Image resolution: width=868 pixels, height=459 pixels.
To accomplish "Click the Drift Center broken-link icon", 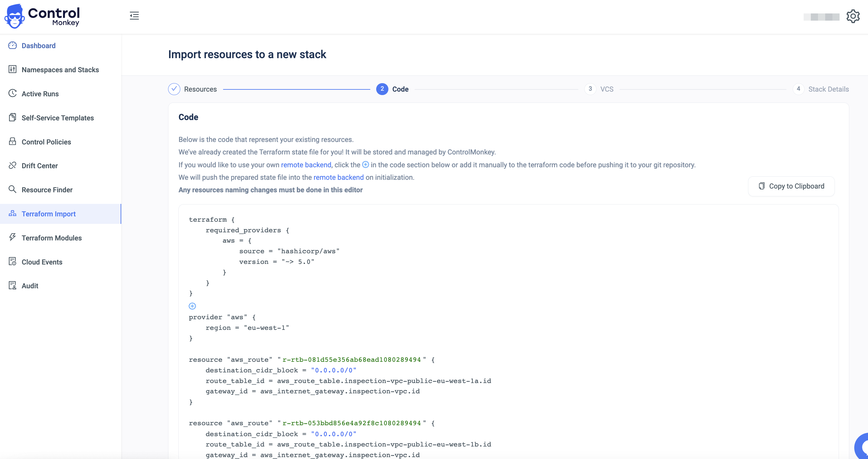I will pos(12,165).
